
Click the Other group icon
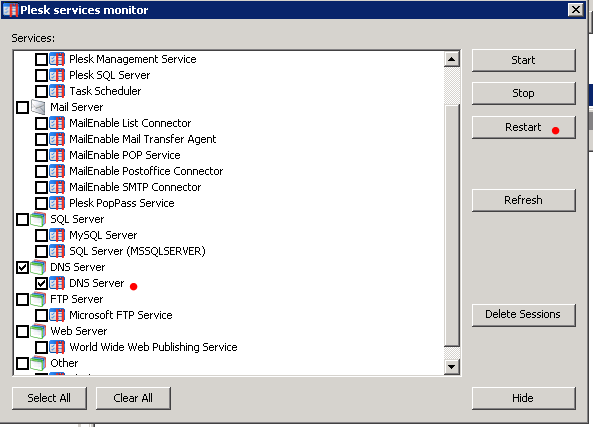38,363
